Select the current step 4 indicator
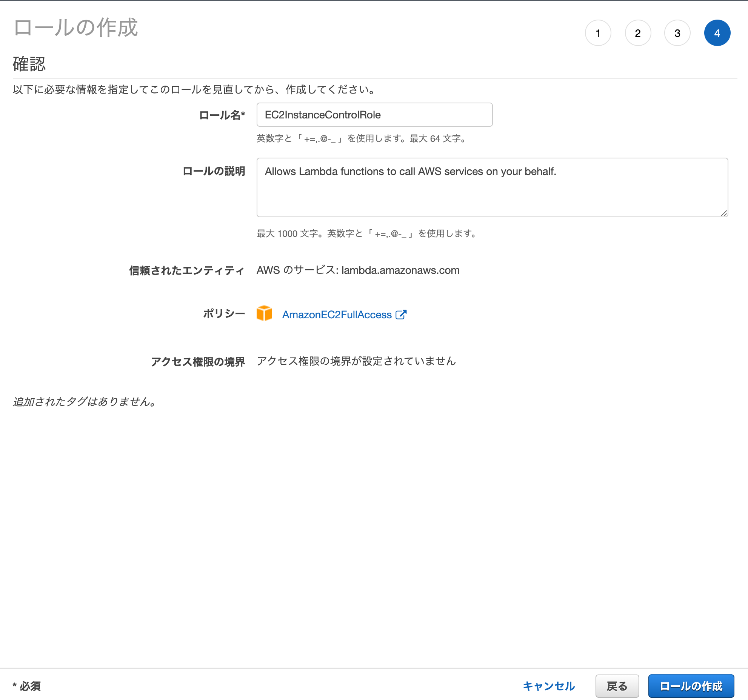This screenshot has height=700, width=748. point(717,33)
